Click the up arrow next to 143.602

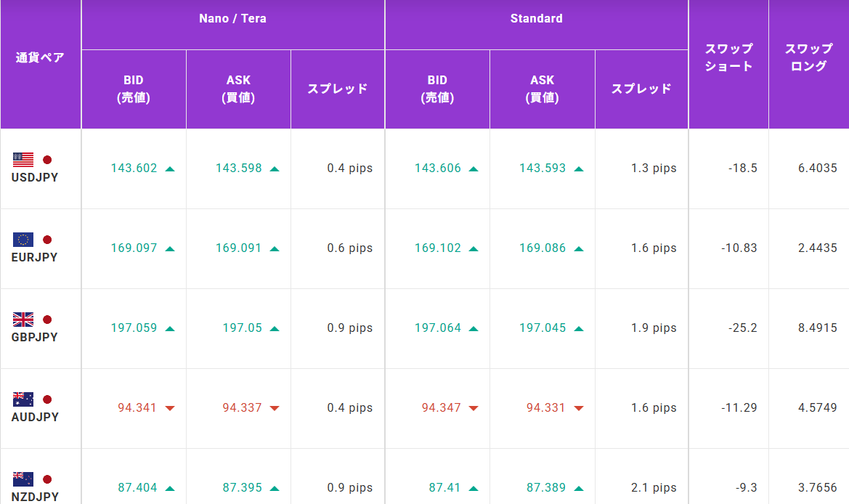click(x=170, y=169)
